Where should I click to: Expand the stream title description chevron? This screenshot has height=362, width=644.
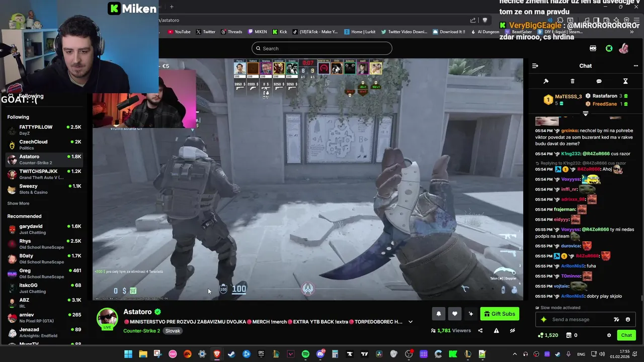tap(411, 322)
